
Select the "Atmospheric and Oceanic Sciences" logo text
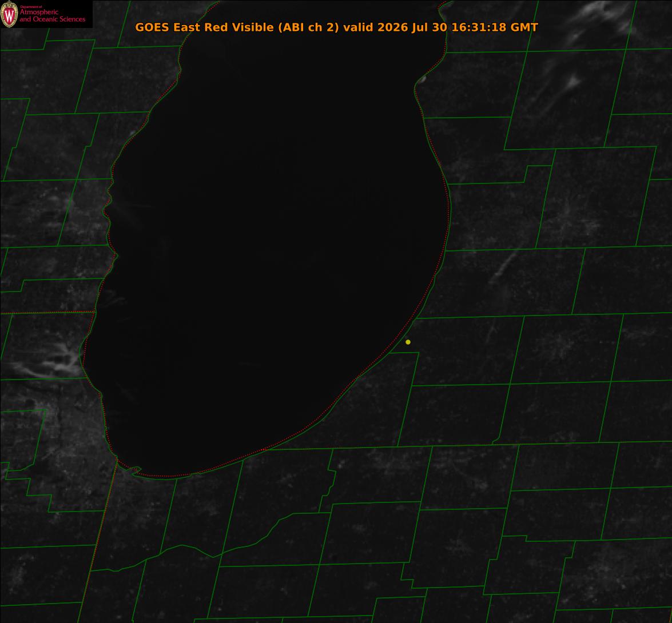pyautogui.click(x=52, y=15)
